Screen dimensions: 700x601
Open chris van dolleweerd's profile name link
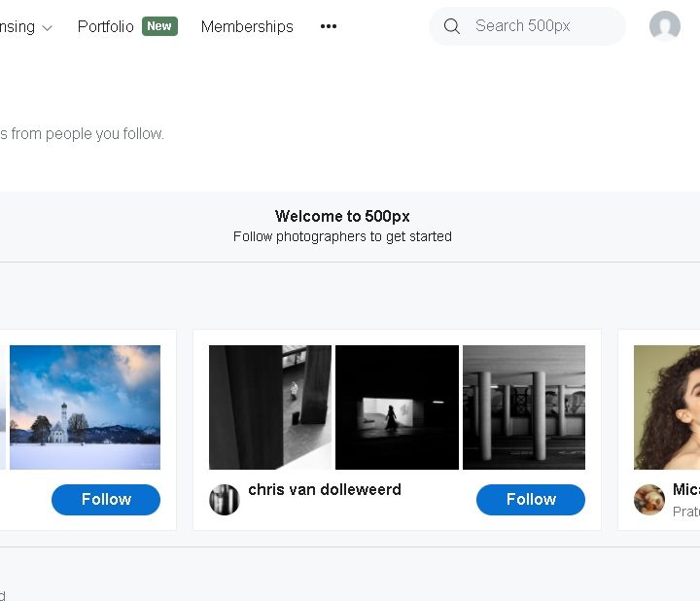point(325,489)
